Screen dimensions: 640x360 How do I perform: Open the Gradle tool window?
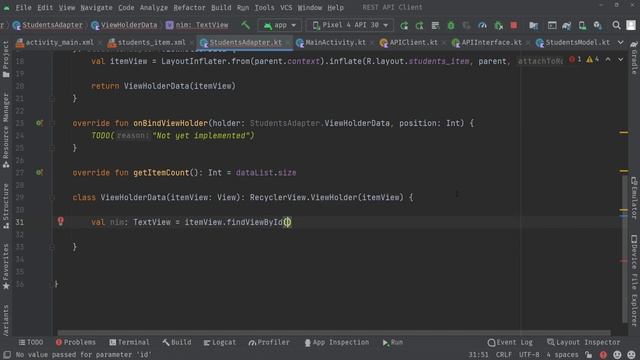pos(634,59)
